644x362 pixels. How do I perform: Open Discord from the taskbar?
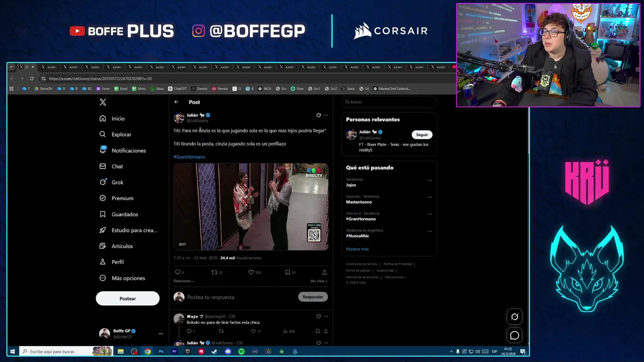tap(228, 351)
